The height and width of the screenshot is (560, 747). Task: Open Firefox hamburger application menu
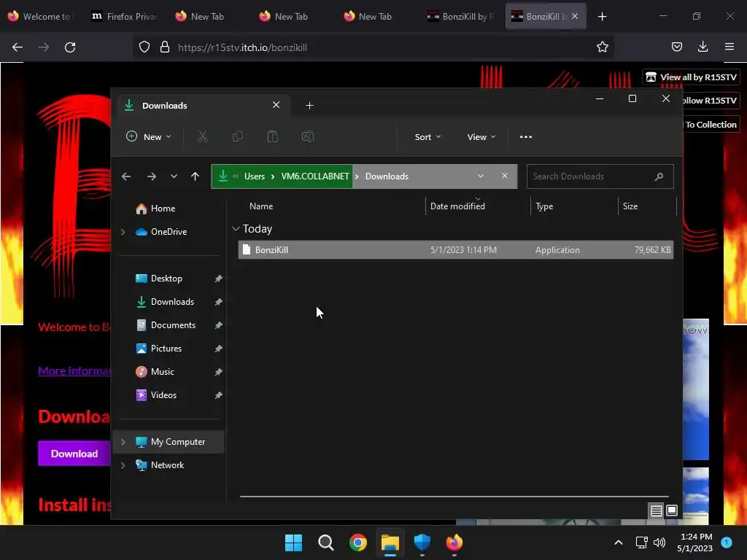point(729,47)
